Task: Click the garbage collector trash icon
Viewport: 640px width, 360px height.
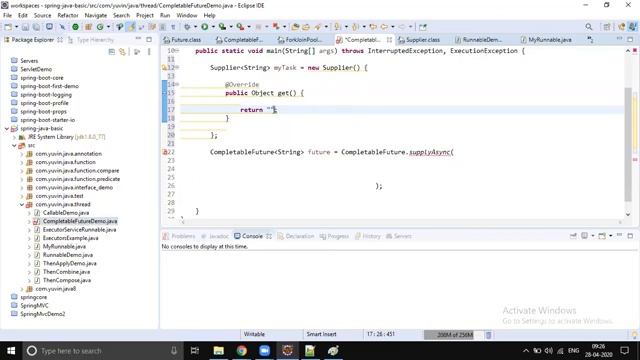Action: [488, 335]
